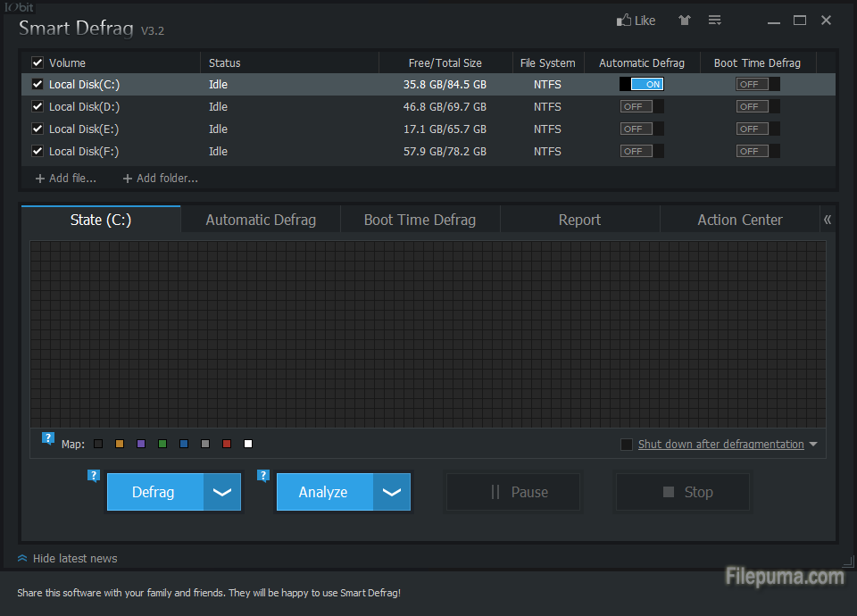This screenshot has width=857, height=616.
Task: Click the help icon next to Map legend
Action: click(x=48, y=438)
